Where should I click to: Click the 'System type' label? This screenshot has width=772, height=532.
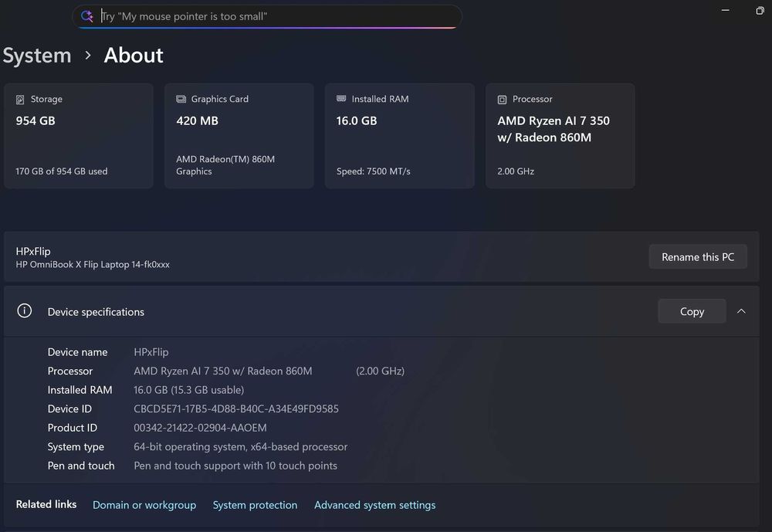point(76,447)
